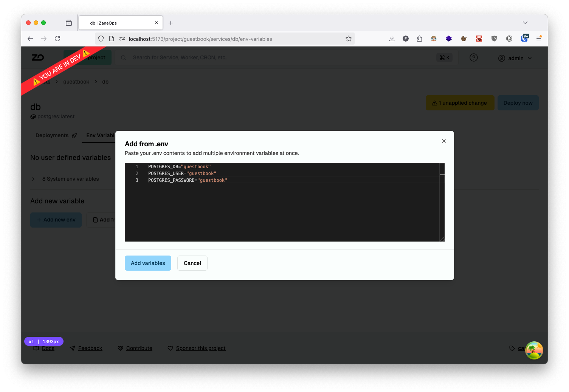The width and height of the screenshot is (569, 392).
Task: Click the round F extension icon
Action: pos(406,39)
